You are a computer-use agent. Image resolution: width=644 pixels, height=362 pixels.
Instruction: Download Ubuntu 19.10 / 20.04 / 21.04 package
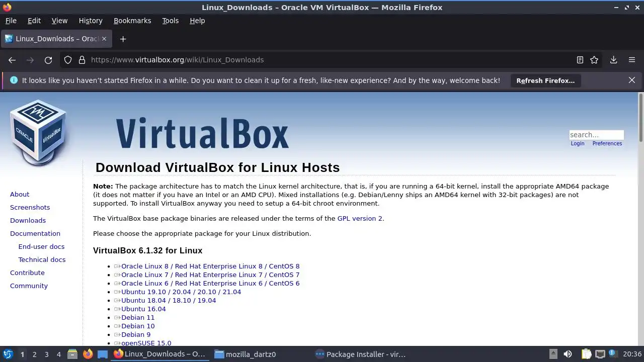[x=181, y=292]
